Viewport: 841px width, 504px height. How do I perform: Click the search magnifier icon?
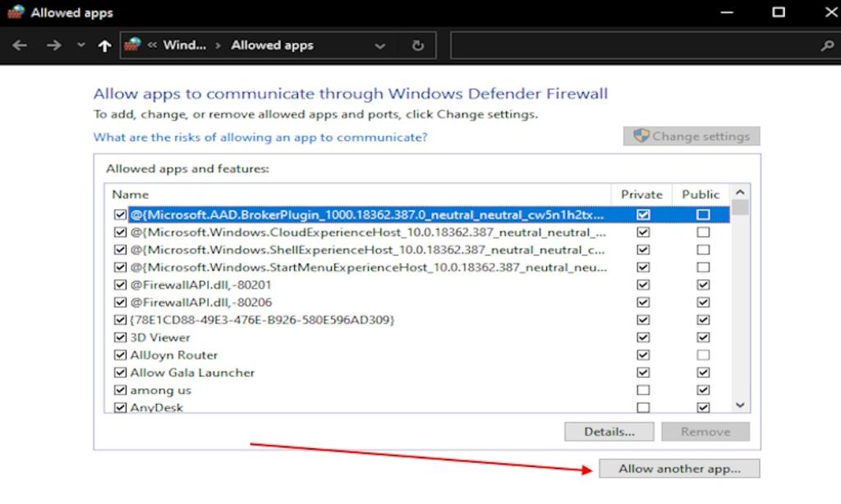(x=827, y=46)
